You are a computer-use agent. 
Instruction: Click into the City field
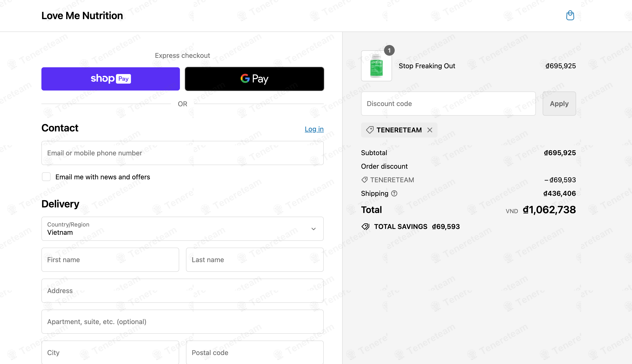[x=110, y=352]
